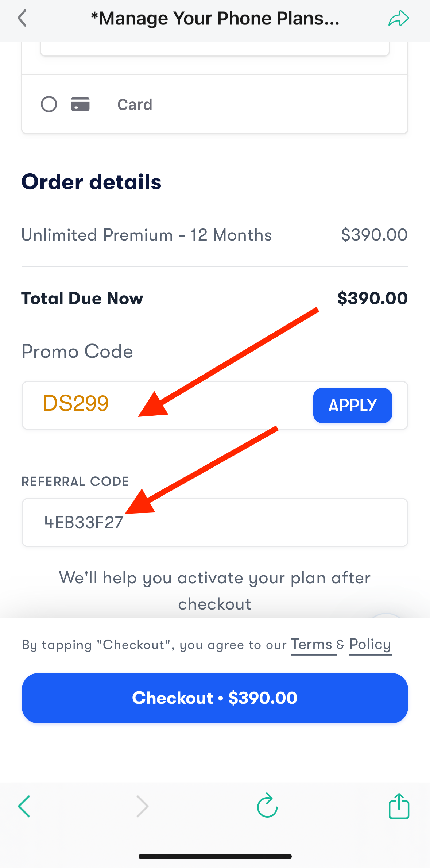Tap the green forward-share arrow in the header
Screen dimensions: 430x868
coord(399,18)
